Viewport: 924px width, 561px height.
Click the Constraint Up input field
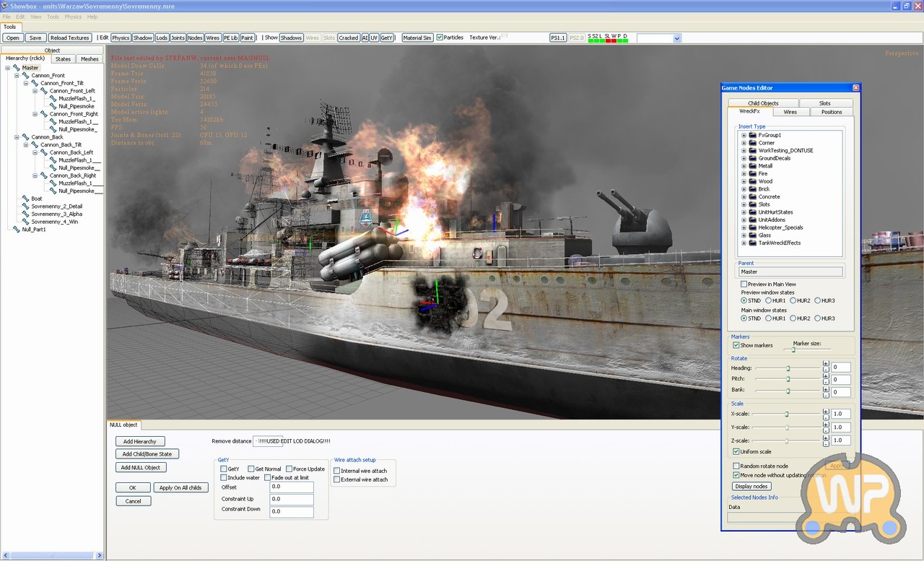click(x=292, y=499)
